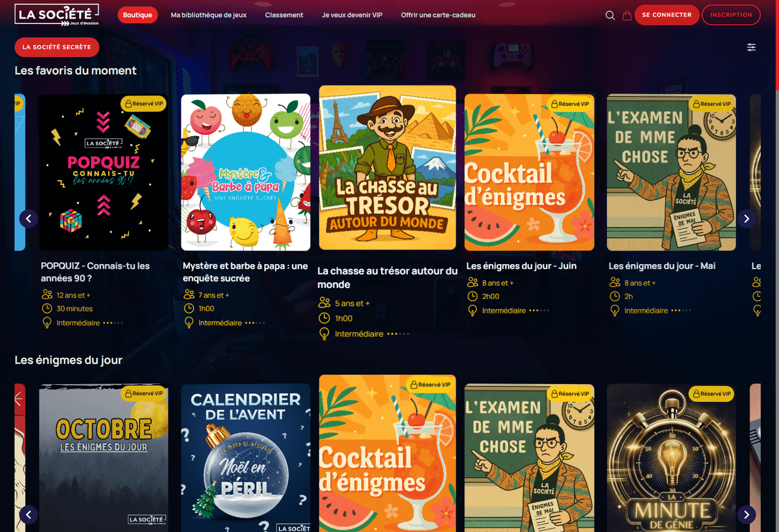Open Les énigmes du jour - Juin title
Screen dimensions: 779x532
click(521, 266)
